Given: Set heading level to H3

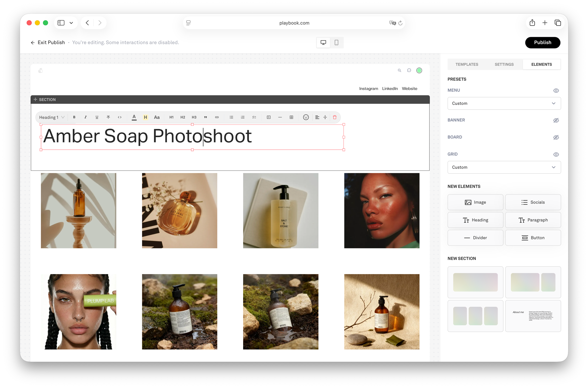Looking at the screenshot, I should click(194, 117).
